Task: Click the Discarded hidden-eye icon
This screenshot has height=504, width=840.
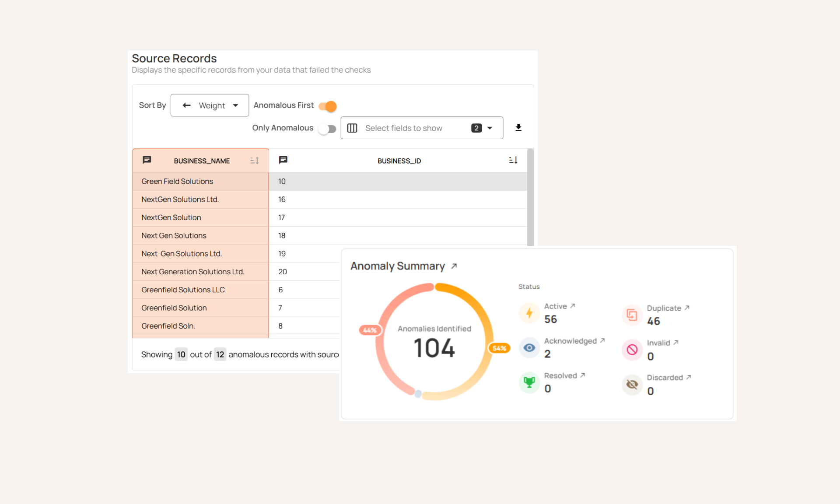Action: click(632, 384)
